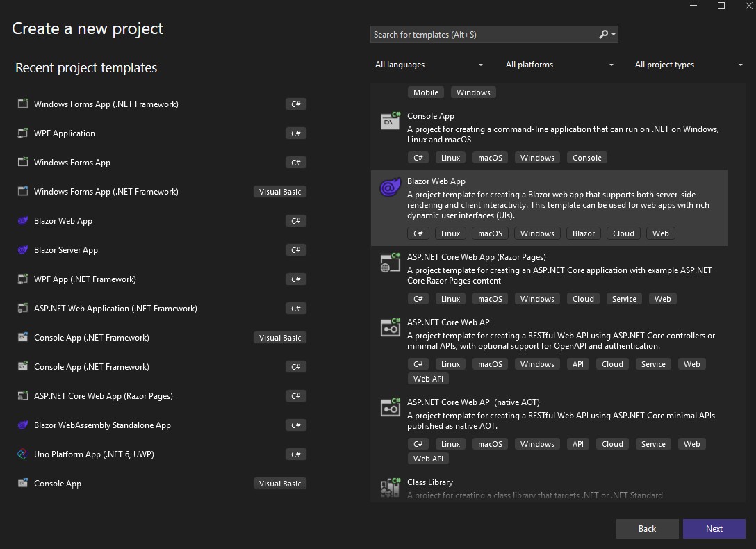The height and width of the screenshot is (549, 756).
Task: Focus the Search for templates field
Action: click(x=483, y=34)
